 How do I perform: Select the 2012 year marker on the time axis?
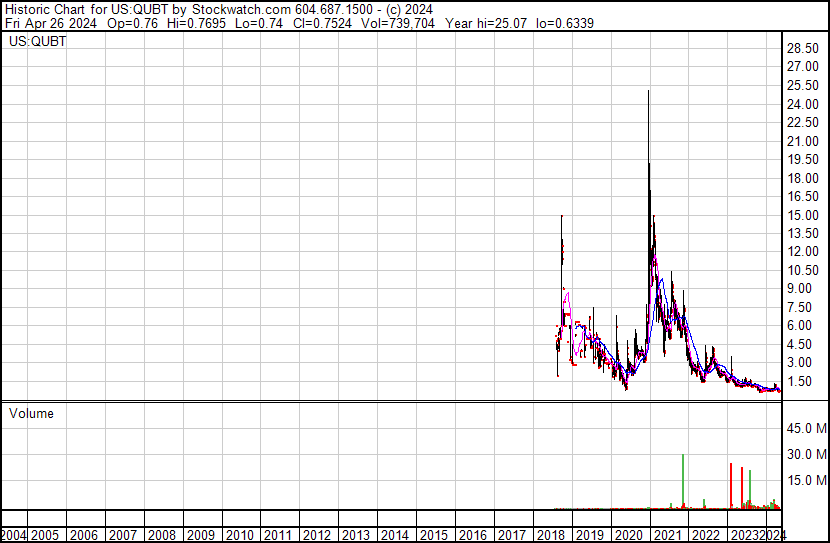(317, 535)
